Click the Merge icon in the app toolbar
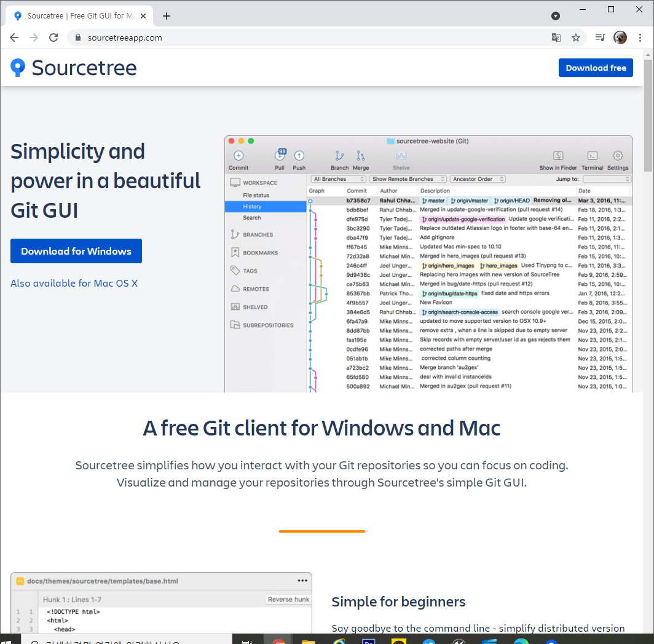The height and width of the screenshot is (644, 654). [361, 156]
